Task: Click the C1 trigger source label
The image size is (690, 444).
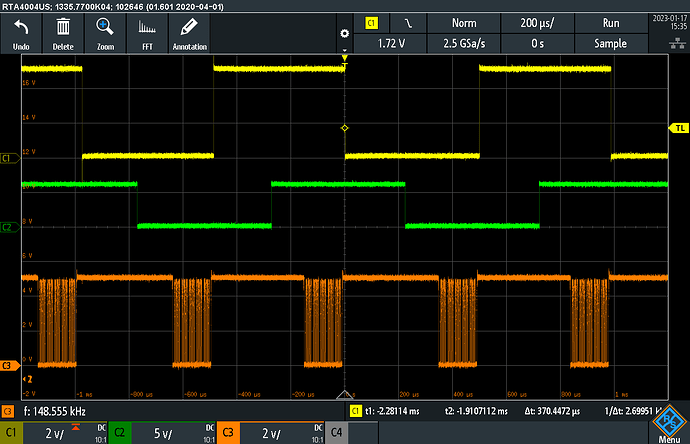Action: (x=371, y=22)
